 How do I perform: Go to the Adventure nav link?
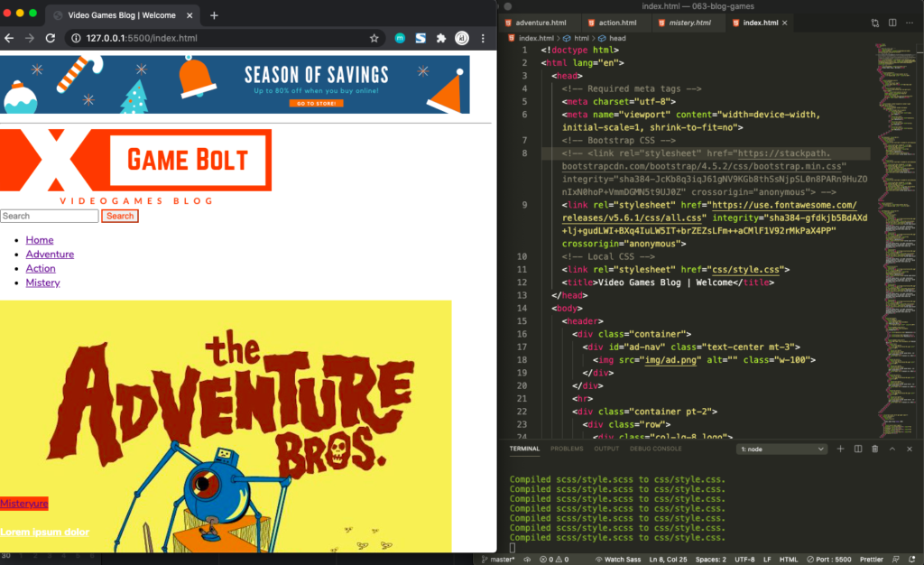tap(51, 254)
